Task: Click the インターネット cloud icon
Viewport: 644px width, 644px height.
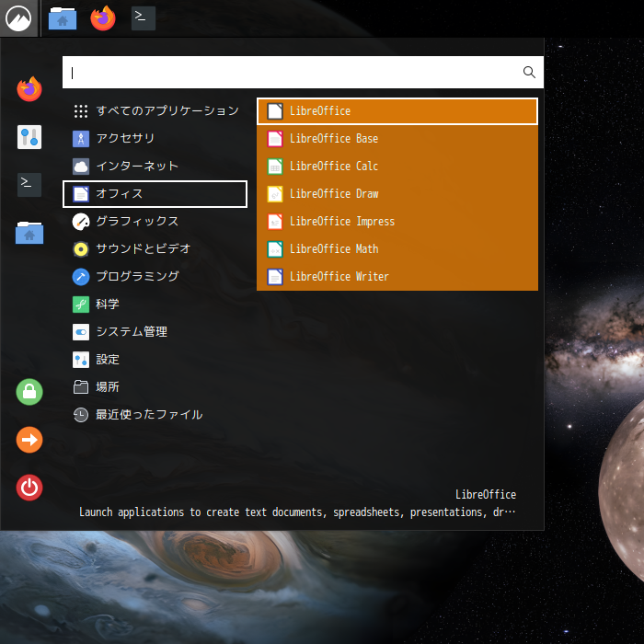Action: click(81, 167)
